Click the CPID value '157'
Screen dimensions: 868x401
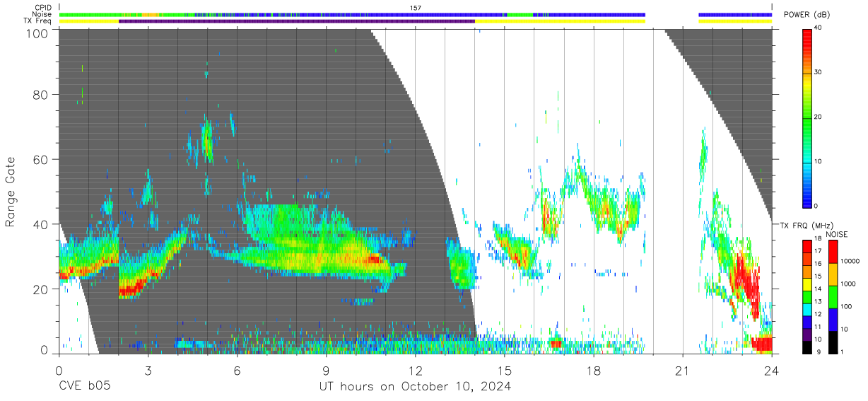[416, 7]
